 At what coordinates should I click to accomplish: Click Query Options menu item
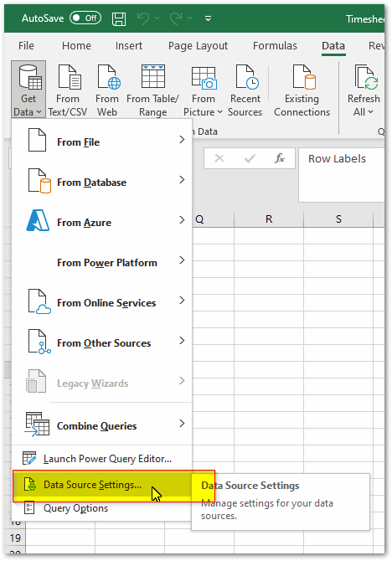coord(102,508)
